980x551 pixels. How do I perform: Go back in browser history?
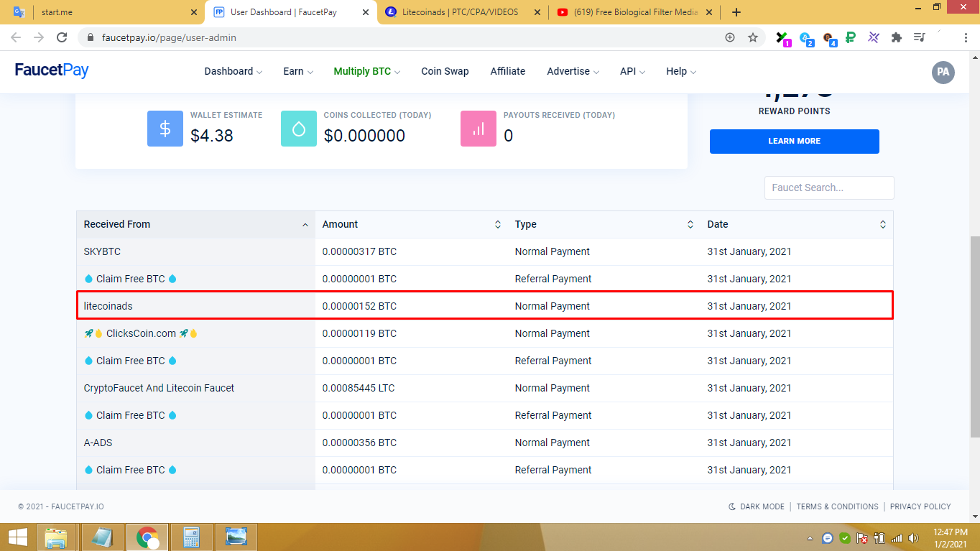tap(16, 37)
